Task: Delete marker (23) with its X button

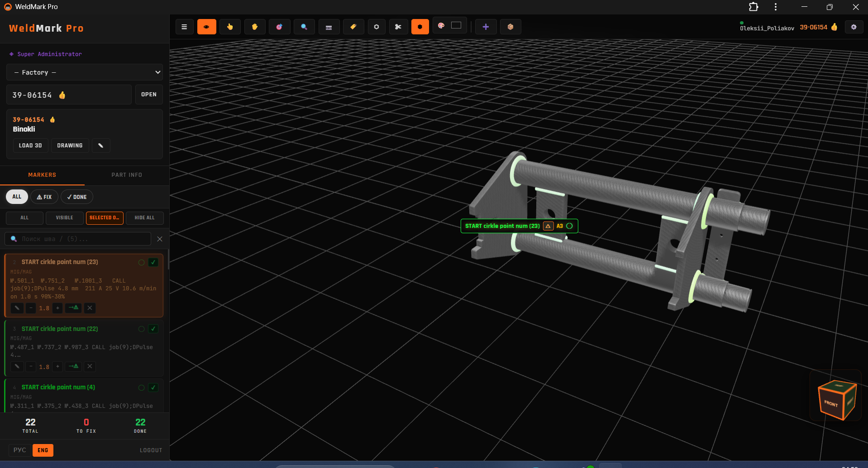Action: pos(90,308)
